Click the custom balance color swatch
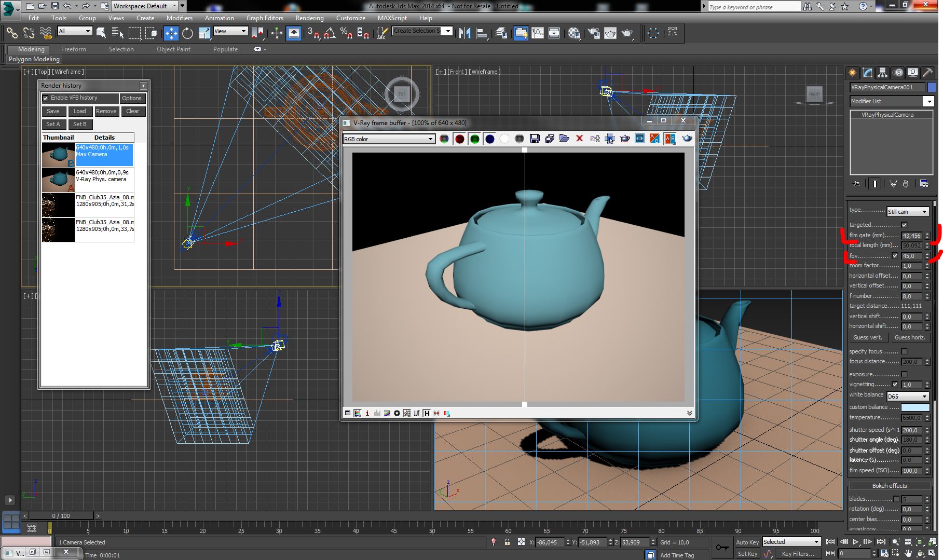The image size is (943, 560). point(915,407)
